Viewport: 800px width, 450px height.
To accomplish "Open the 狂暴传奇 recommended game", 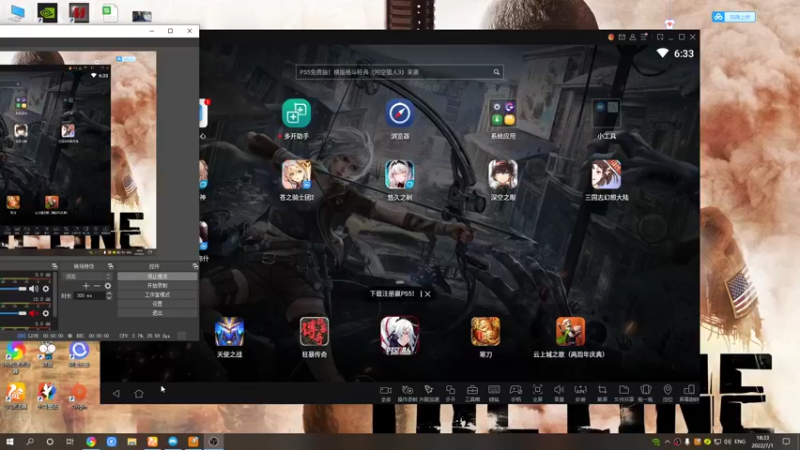I will pyautogui.click(x=314, y=332).
